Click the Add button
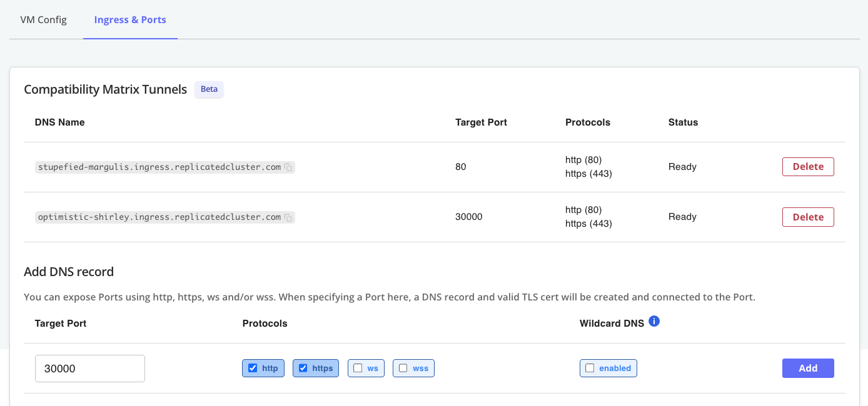 [808, 368]
